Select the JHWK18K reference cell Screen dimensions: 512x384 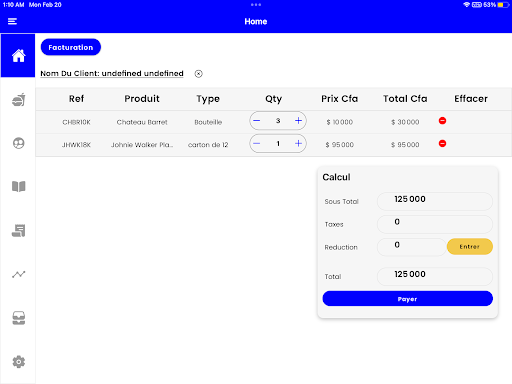(x=76, y=145)
